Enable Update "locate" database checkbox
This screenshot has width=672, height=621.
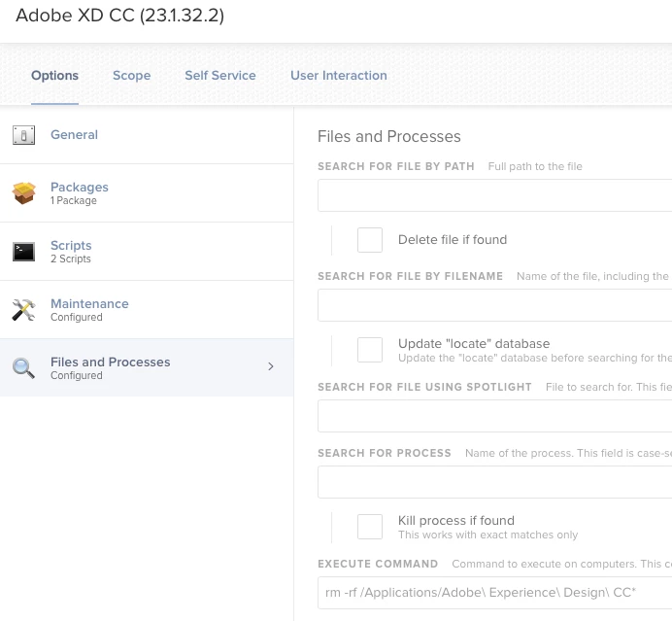(370, 350)
